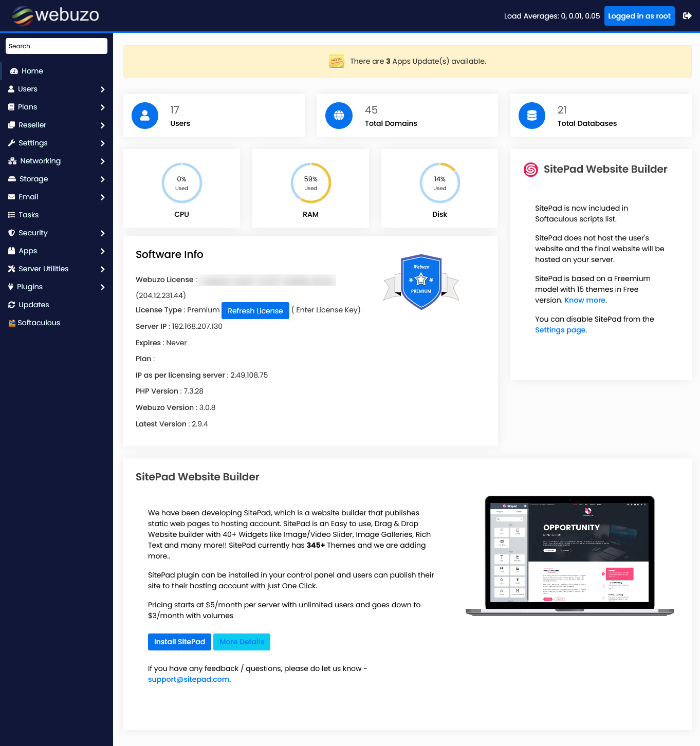The width and height of the screenshot is (700, 746).
Task: Click the Install SitePad button
Action: (x=179, y=642)
